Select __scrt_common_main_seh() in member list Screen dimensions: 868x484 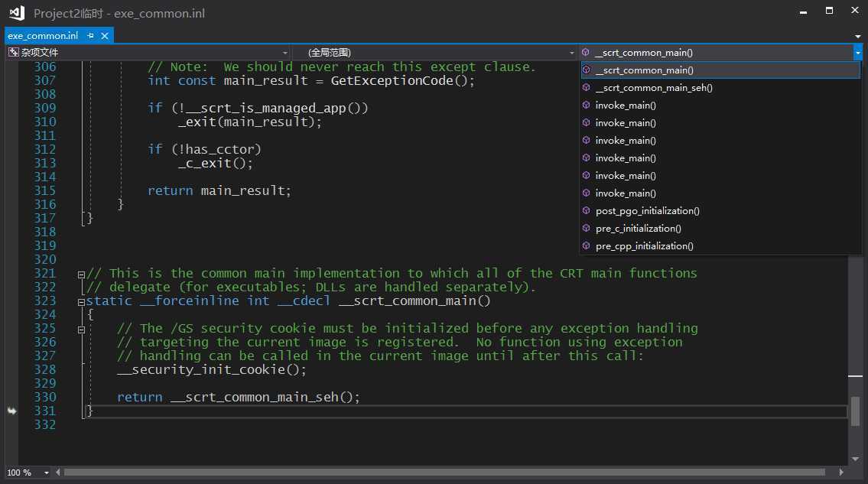pyautogui.click(x=720, y=87)
